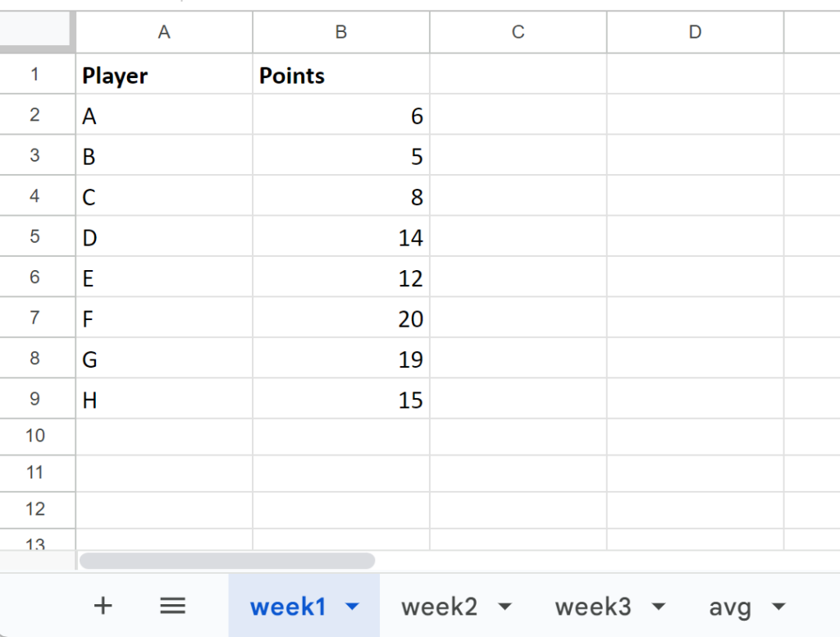Image resolution: width=840 pixels, height=637 pixels.
Task: Select row 5 header
Action: coord(38,236)
